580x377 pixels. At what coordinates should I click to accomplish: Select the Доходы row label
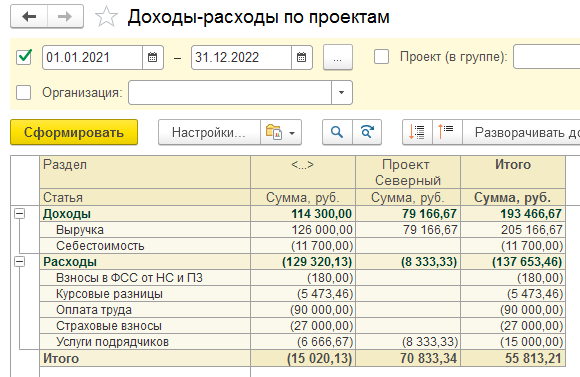coord(67,214)
